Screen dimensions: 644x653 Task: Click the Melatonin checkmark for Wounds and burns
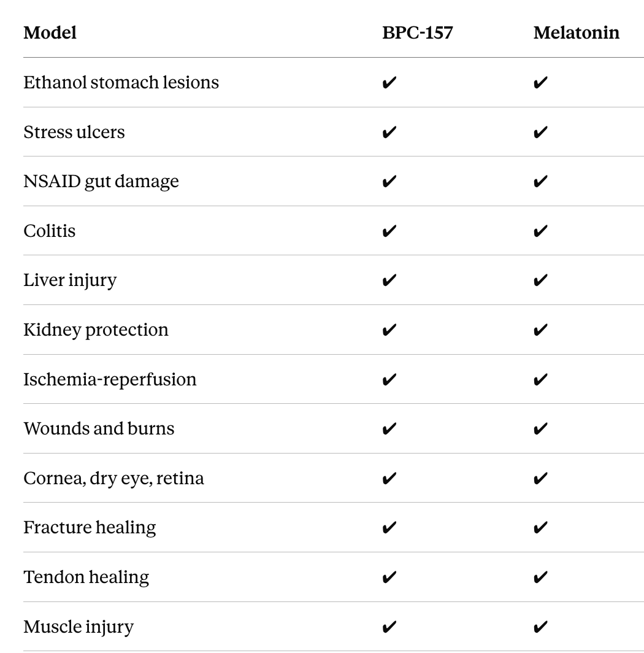[x=540, y=428]
